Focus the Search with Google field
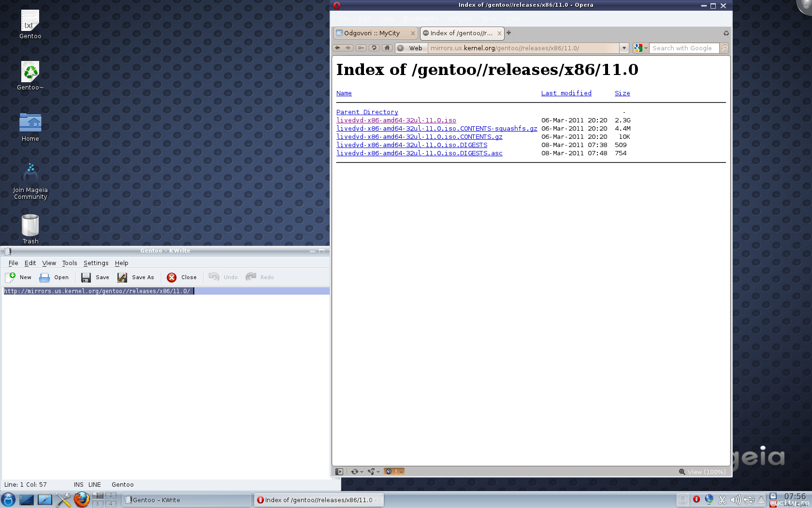The height and width of the screenshot is (508, 812). [x=684, y=48]
